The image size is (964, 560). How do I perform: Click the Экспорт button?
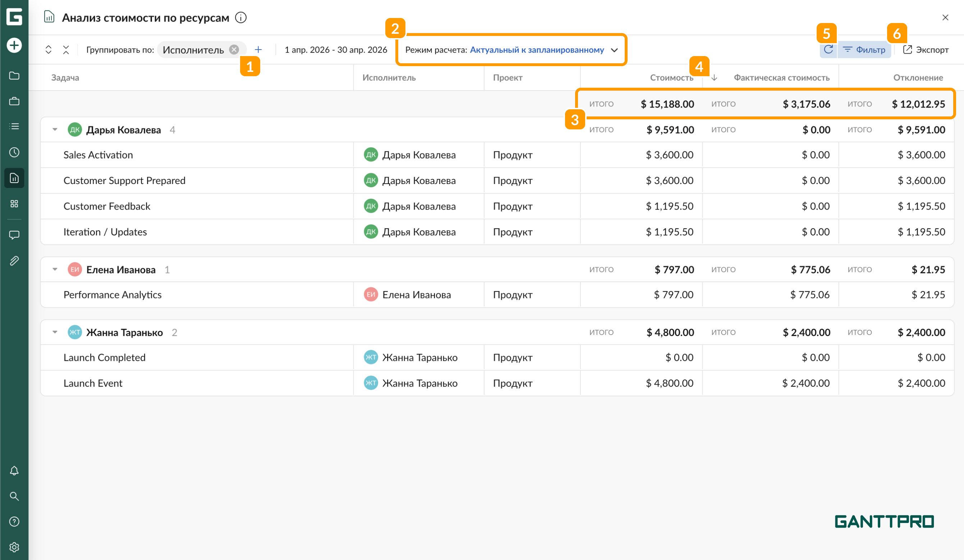click(x=926, y=50)
